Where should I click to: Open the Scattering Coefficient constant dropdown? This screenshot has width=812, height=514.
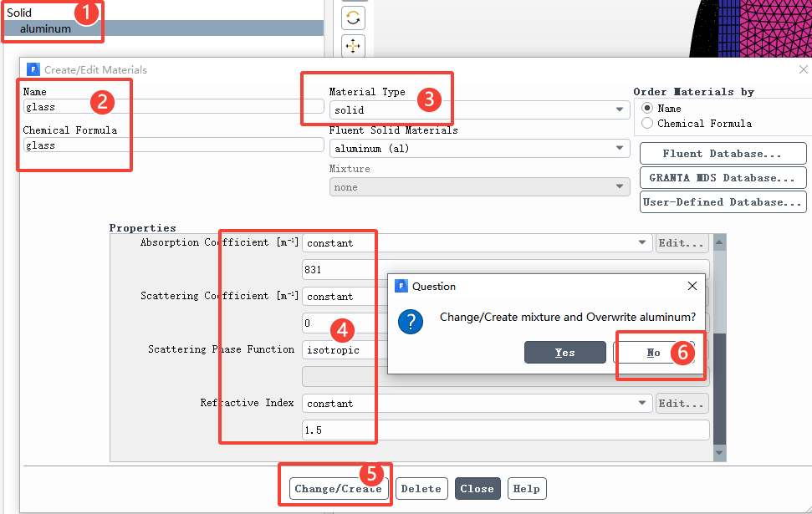345,296
